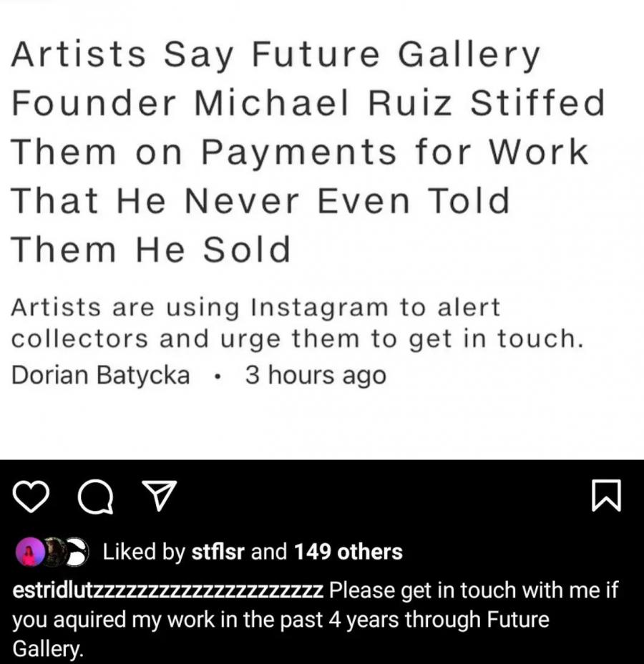
Task: Open the stflsr profile link
Action: tap(220, 552)
